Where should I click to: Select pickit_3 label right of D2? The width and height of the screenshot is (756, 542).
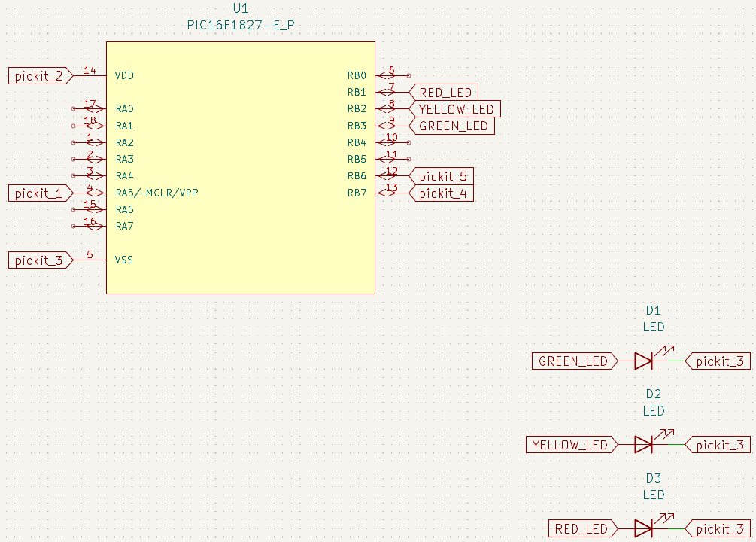pos(718,444)
